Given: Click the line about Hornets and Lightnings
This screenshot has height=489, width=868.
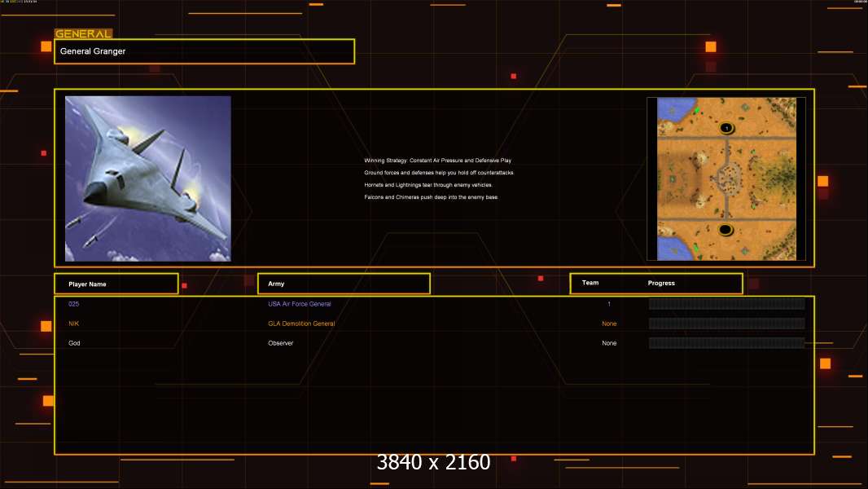Looking at the screenshot, I should [428, 185].
